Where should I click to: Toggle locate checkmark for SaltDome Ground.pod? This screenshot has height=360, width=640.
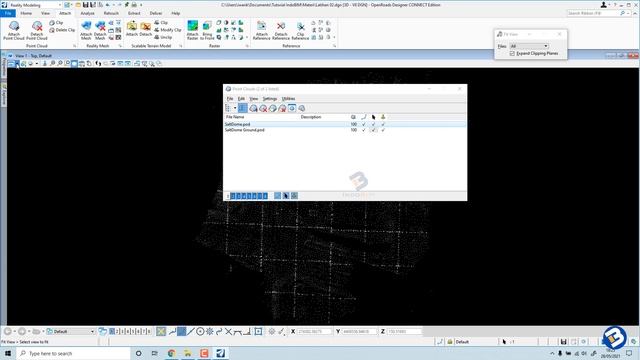point(383,130)
